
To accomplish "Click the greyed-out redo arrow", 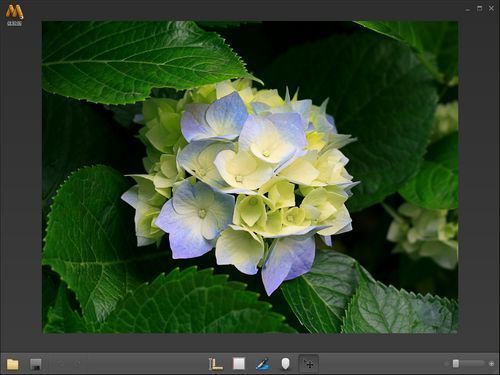I will pos(77,363).
